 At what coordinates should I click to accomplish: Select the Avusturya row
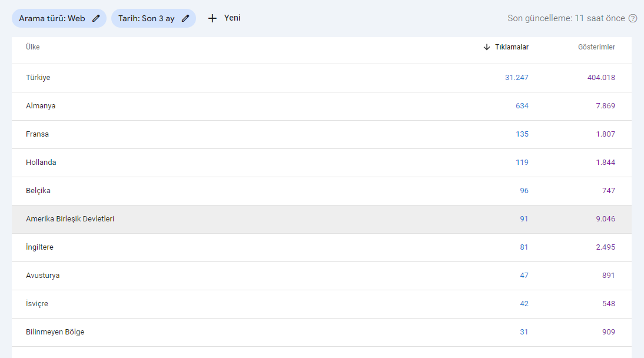pyautogui.click(x=321, y=276)
